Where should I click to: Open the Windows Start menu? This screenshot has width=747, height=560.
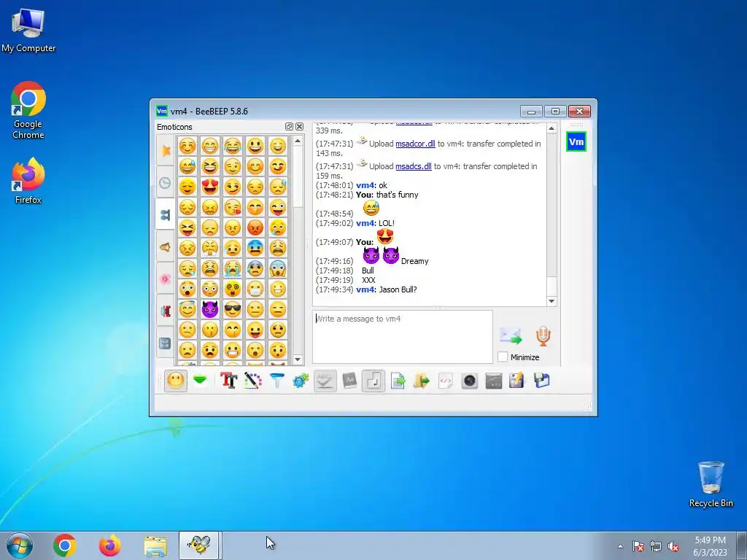click(20, 545)
